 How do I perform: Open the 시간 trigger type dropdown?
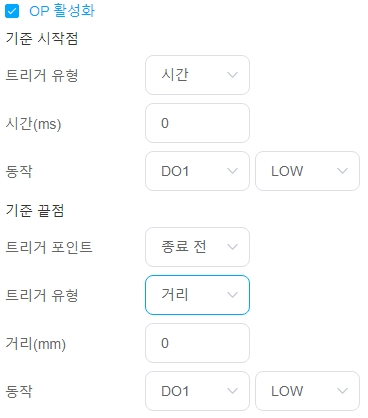coord(197,75)
